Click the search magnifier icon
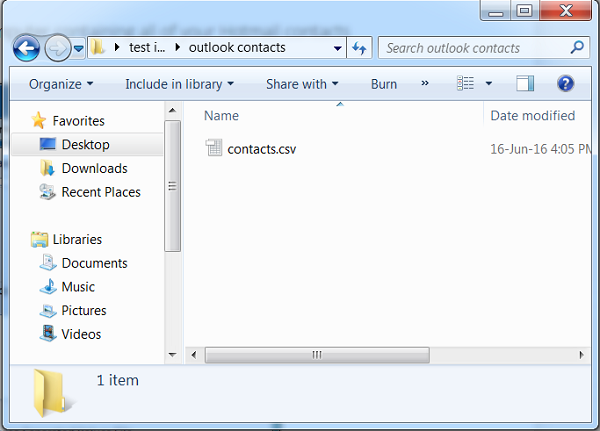Image resolution: width=600 pixels, height=431 pixels. click(577, 47)
